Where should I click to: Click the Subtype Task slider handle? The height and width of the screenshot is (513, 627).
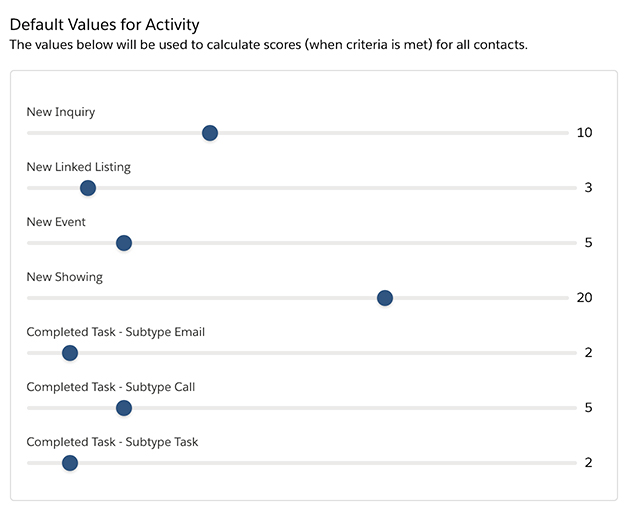point(70,463)
